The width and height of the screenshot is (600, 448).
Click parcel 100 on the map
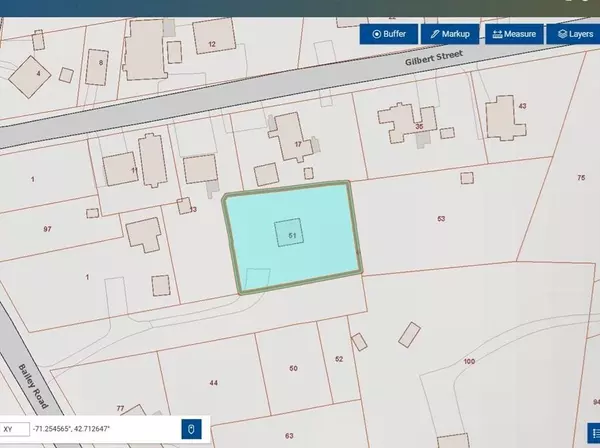pyautogui.click(x=468, y=361)
